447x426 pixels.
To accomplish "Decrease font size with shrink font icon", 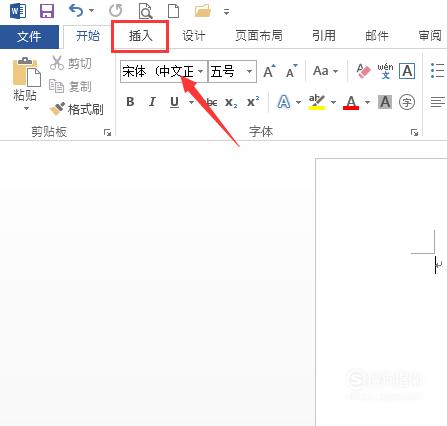I will (291, 71).
